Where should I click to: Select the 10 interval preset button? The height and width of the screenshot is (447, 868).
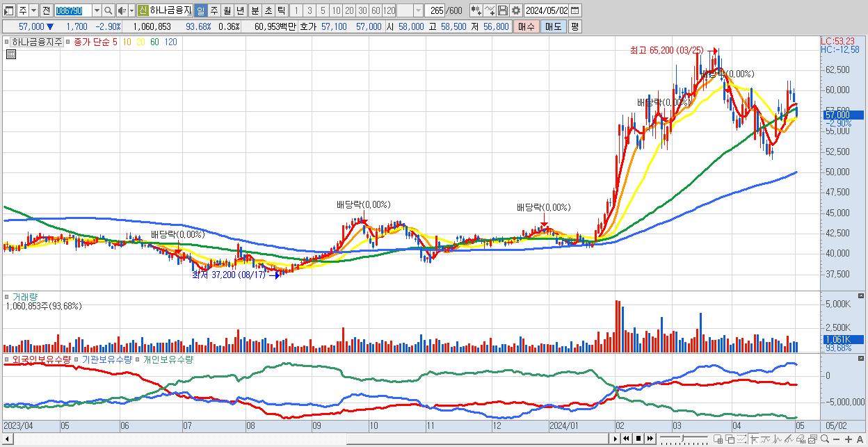click(336, 10)
